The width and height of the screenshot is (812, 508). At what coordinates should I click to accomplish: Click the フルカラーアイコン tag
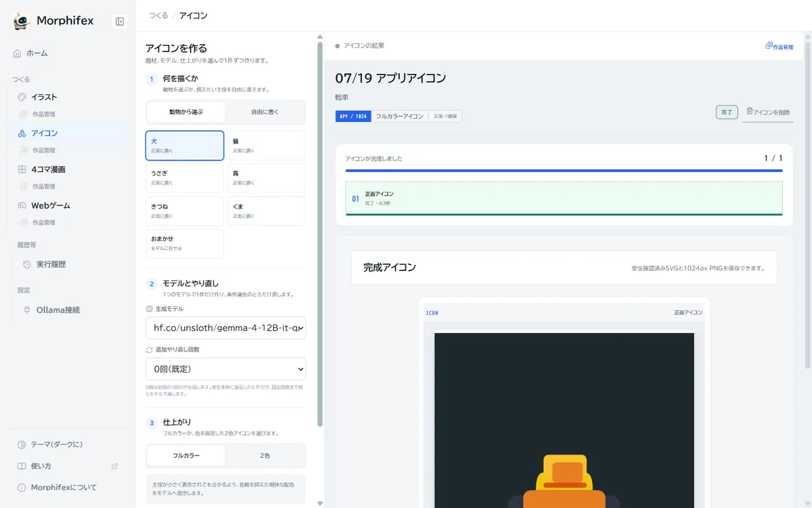[399, 117]
